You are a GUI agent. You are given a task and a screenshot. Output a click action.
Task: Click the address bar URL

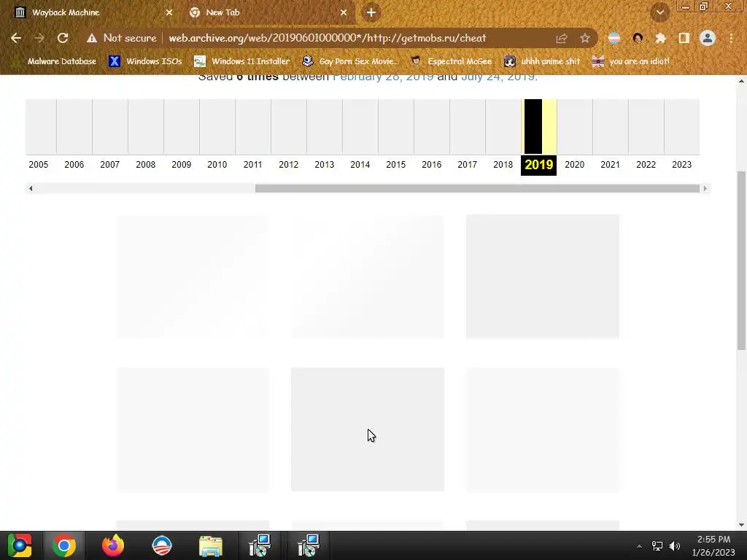pyautogui.click(x=328, y=38)
